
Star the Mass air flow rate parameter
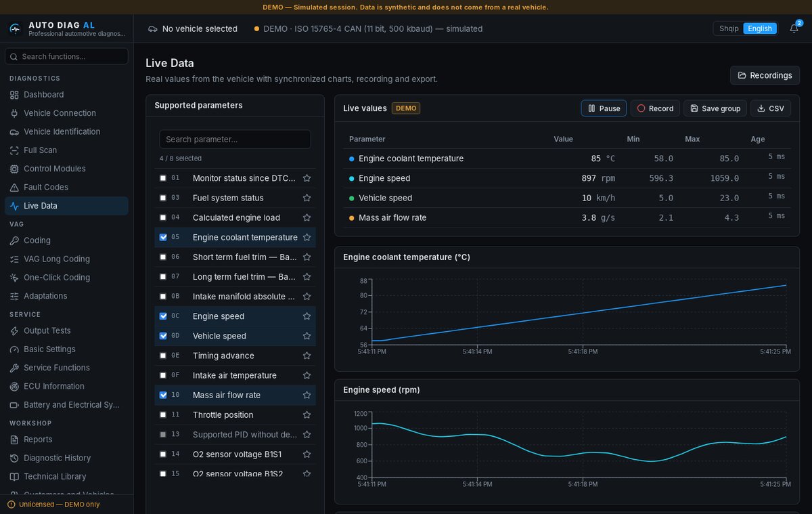pos(307,395)
